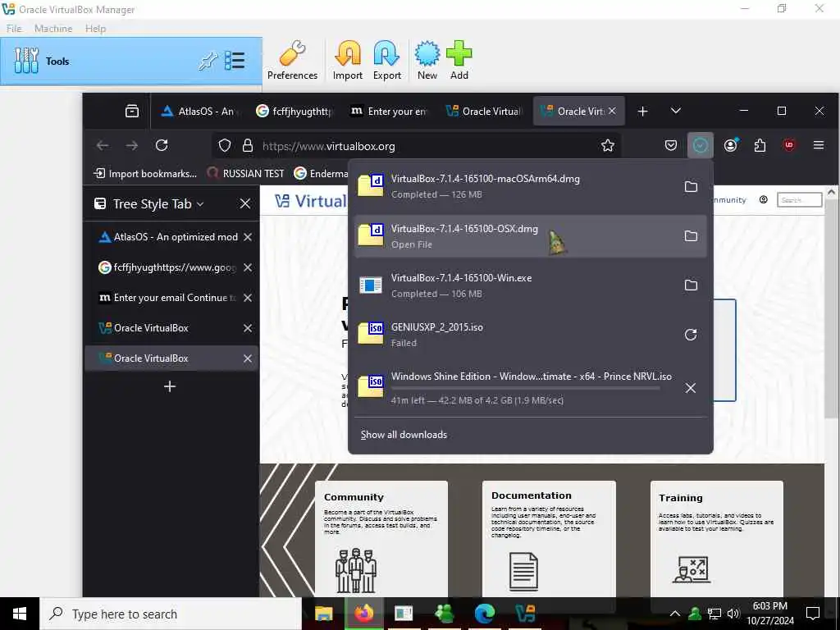Screen dimensions: 840x630
Task: Add new tab via sidebar plus
Action: 170,386
